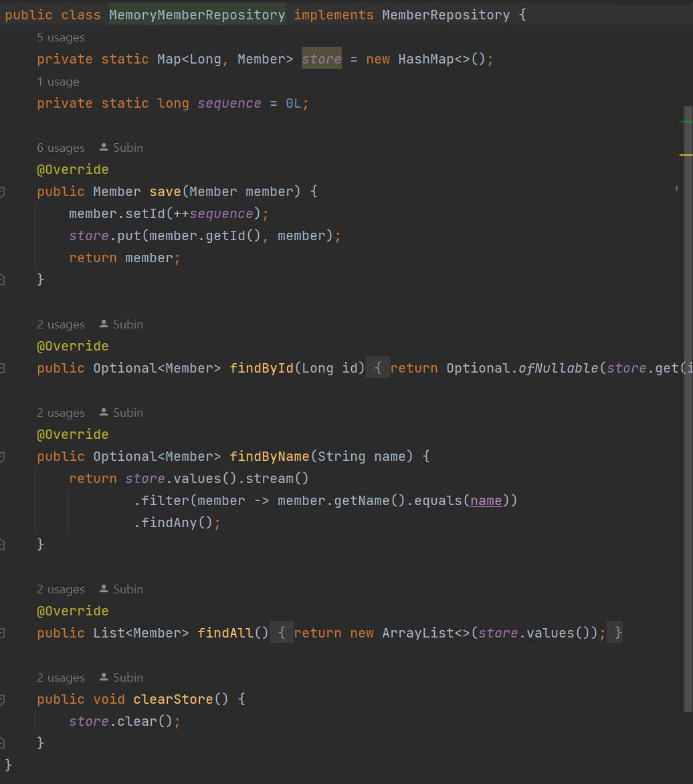Click author Subin hint above save method
Viewport: 693px width, 784px height.
pyautogui.click(x=121, y=147)
